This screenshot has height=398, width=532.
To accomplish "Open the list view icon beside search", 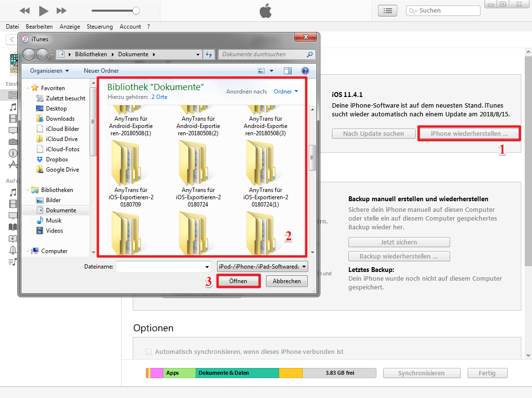I will coord(387,11).
